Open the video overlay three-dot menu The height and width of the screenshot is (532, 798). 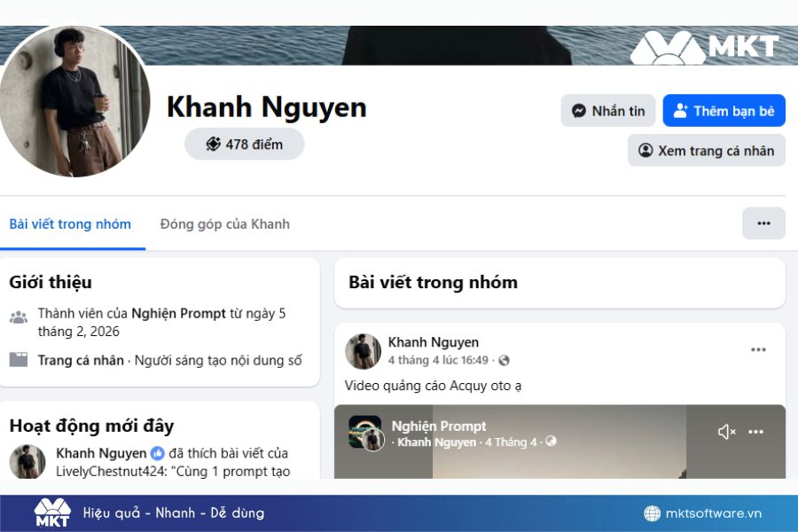pyautogui.click(x=755, y=432)
